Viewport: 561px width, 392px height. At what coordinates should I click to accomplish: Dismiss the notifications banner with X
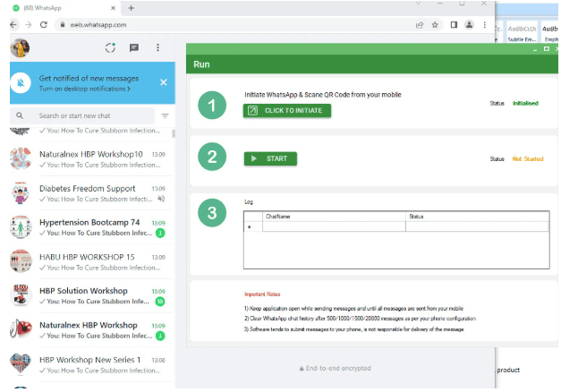click(x=164, y=82)
